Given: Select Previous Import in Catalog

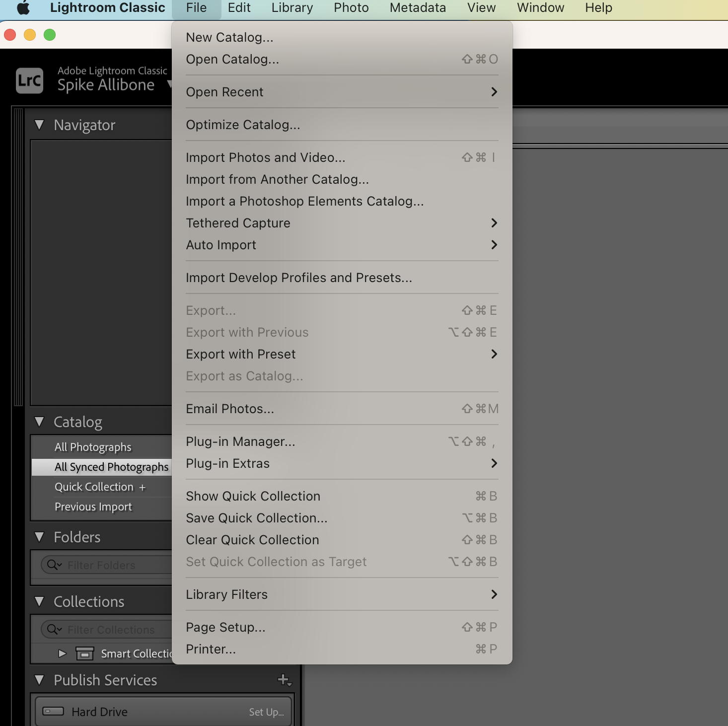Looking at the screenshot, I should click(102, 507).
